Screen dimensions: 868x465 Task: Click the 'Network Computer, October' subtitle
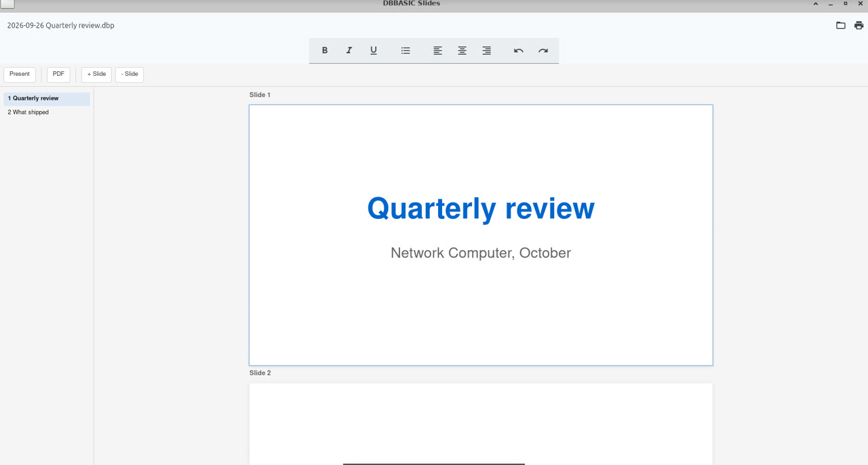pyautogui.click(x=481, y=253)
